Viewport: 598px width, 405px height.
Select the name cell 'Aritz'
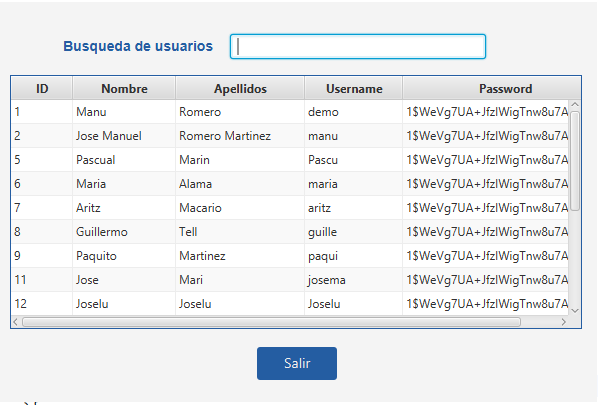pos(124,208)
